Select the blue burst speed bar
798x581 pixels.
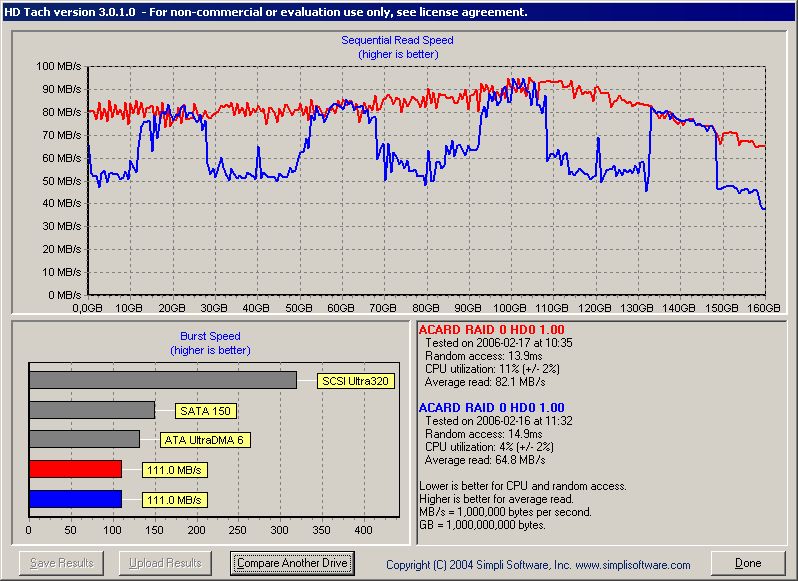[x=75, y=499]
